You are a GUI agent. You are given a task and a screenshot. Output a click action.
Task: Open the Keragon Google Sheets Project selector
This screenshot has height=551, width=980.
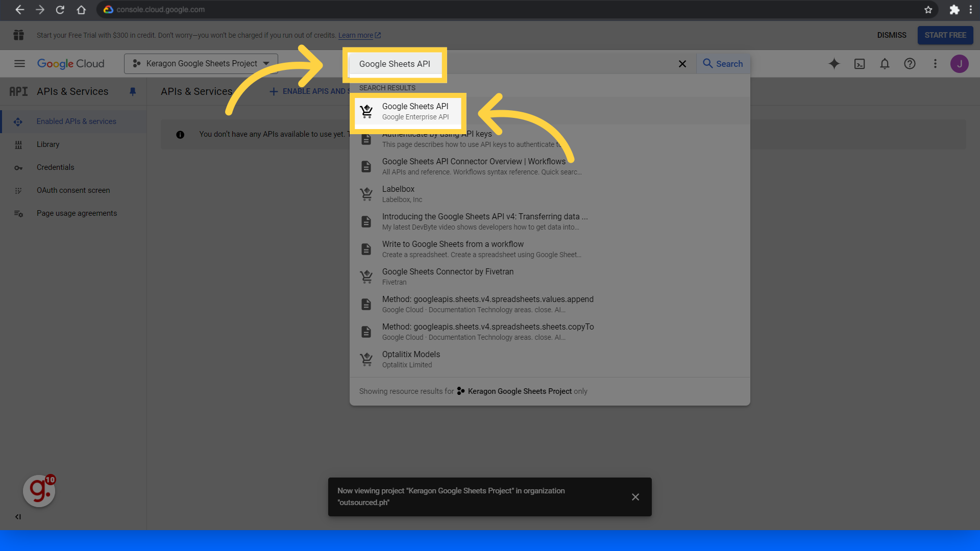click(201, 64)
